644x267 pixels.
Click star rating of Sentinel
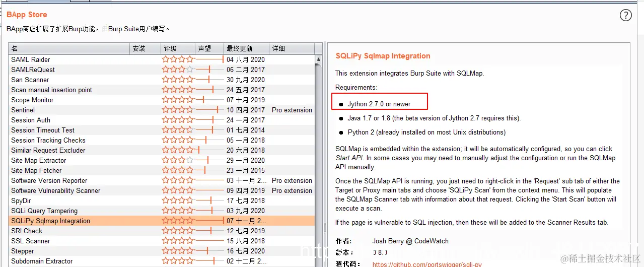[178, 110]
